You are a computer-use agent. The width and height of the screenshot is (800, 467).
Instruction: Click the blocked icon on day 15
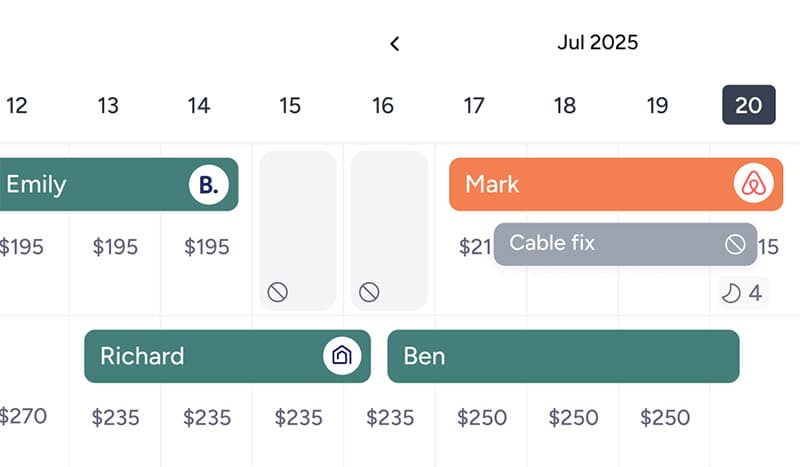(278, 292)
